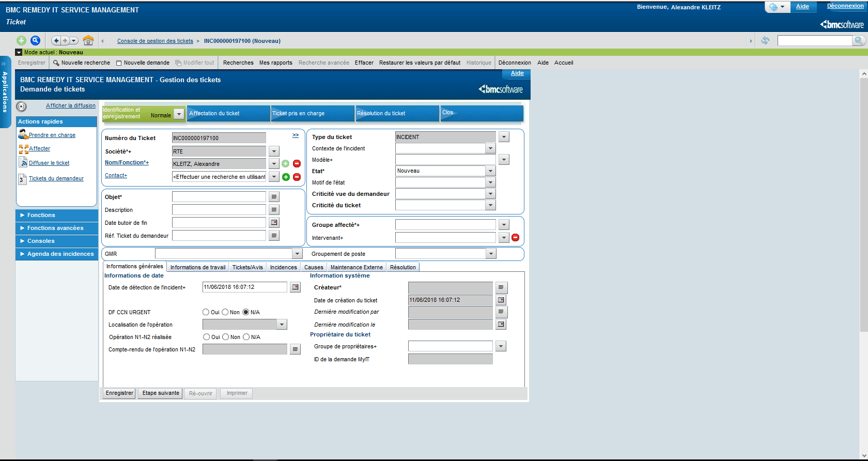Screen dimensions: 868x461
Task: Switch to the Maintenance Externe tab
Action: 357,267
